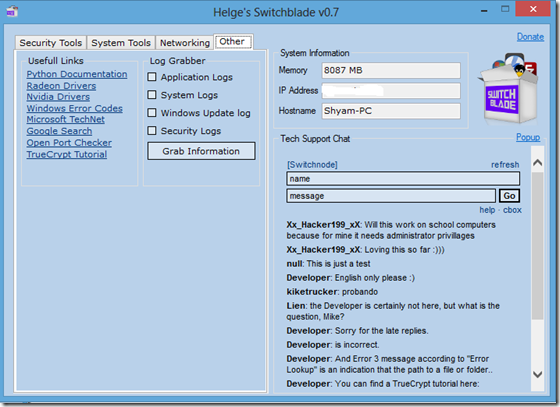This screenshot has height=407, width=560.
Task: Switch to the System Tools tab
Action: pos(121,43)
